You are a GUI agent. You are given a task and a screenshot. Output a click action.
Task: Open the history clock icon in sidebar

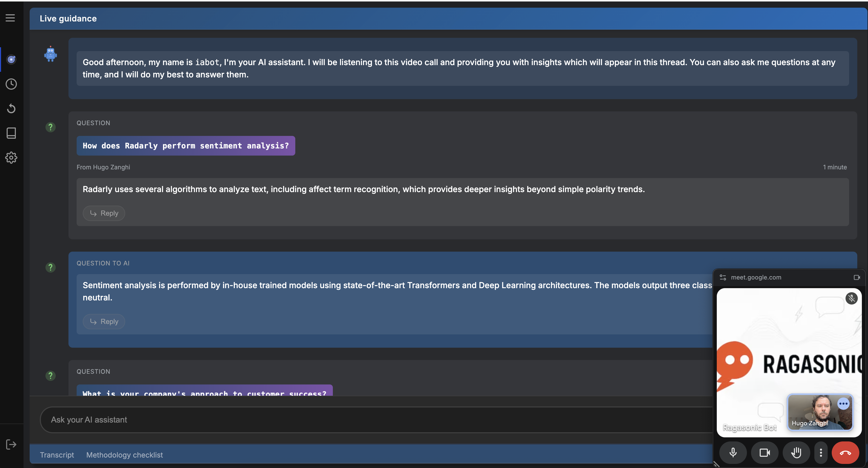click(x=11, y=84)
